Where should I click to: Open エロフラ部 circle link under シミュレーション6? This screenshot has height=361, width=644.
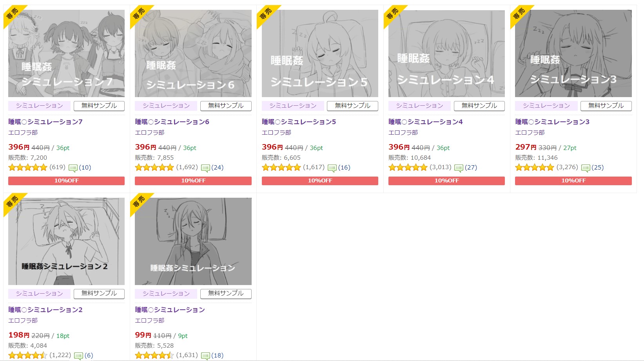tap(150, 133)
